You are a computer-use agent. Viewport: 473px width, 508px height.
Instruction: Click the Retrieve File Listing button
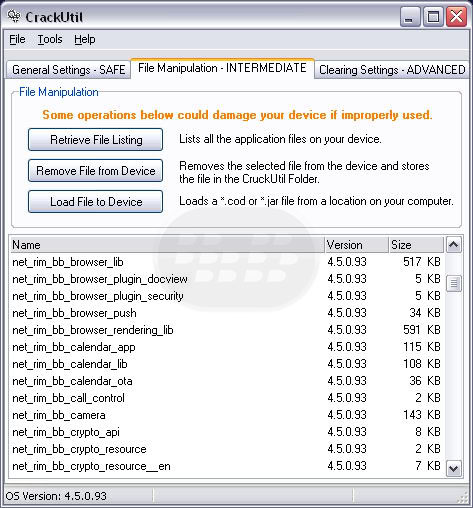click(x=96, y=140)
